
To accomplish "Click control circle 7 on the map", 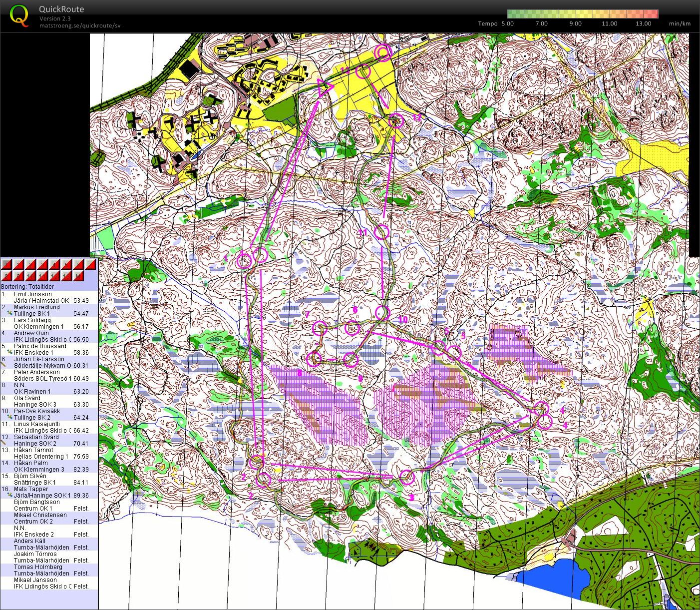I will [320, 328].
